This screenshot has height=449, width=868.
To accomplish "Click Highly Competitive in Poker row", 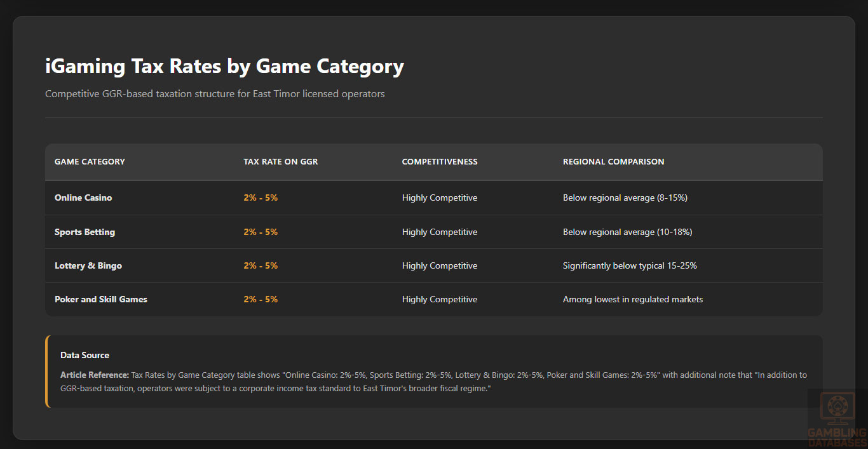I will (x=440, y=300).
